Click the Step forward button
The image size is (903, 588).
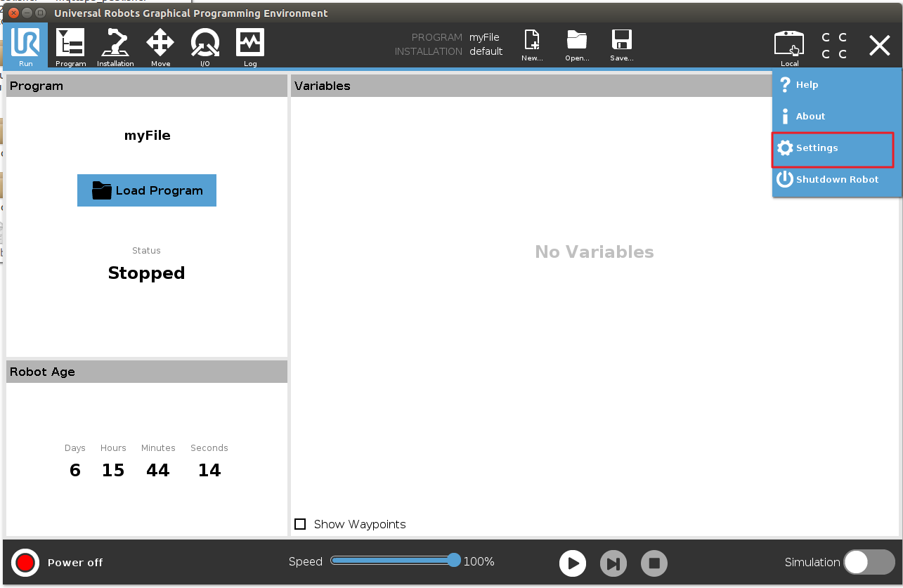(x=613, y=563)
